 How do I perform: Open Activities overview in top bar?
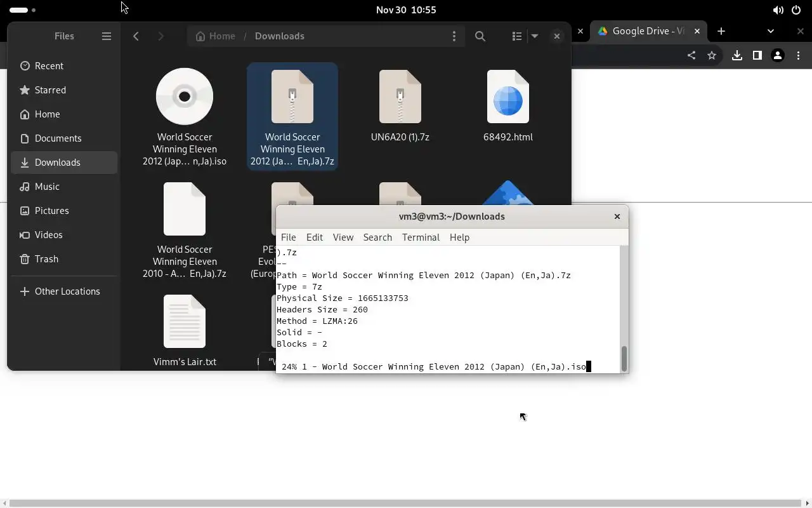pyautogui.click(x=23, y=10)
